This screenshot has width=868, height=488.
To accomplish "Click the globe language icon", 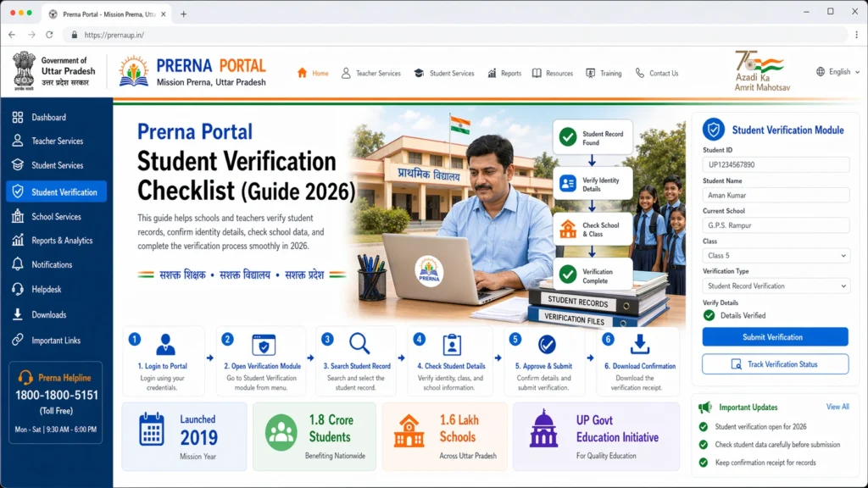I will tap(821, 72).
